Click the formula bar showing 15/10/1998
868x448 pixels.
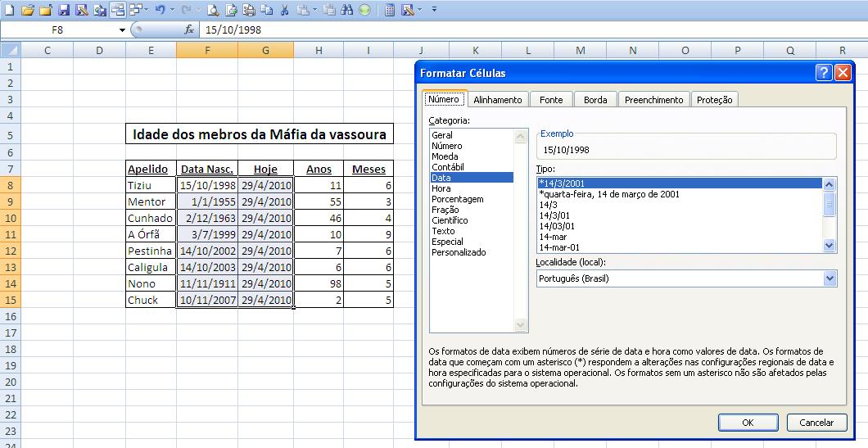coord(533,30)
